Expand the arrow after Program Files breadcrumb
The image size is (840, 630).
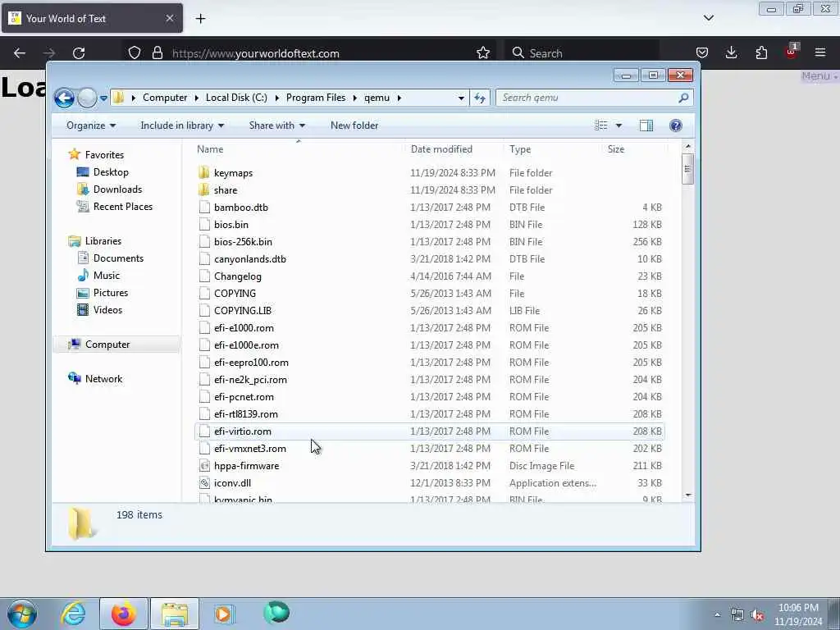pyautogui.click(x=354, y=98)
